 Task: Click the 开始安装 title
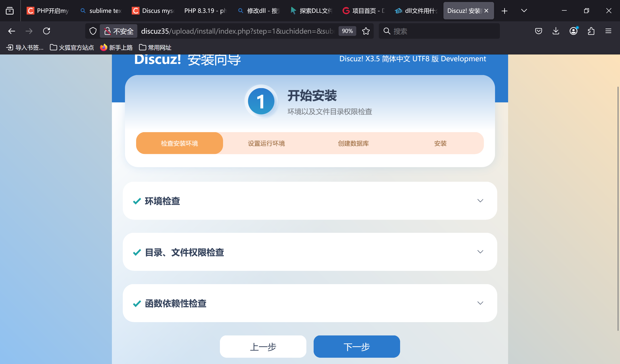[x=312, y=95]
